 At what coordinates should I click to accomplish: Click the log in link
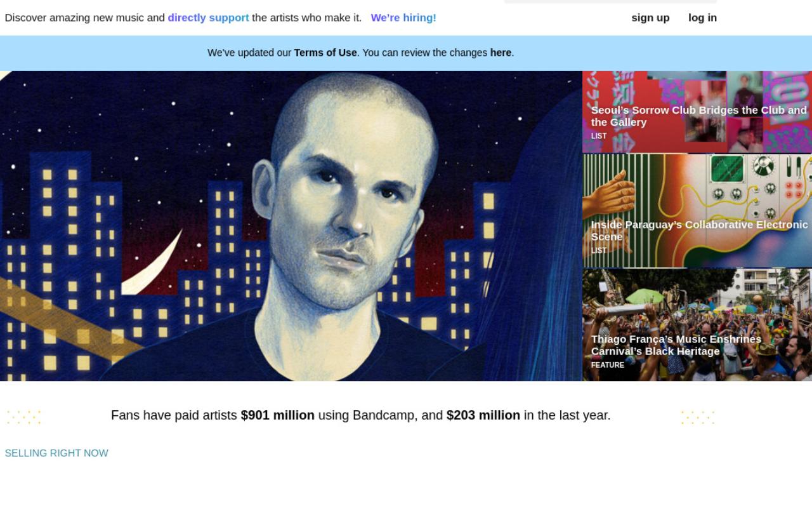point(702,18)
